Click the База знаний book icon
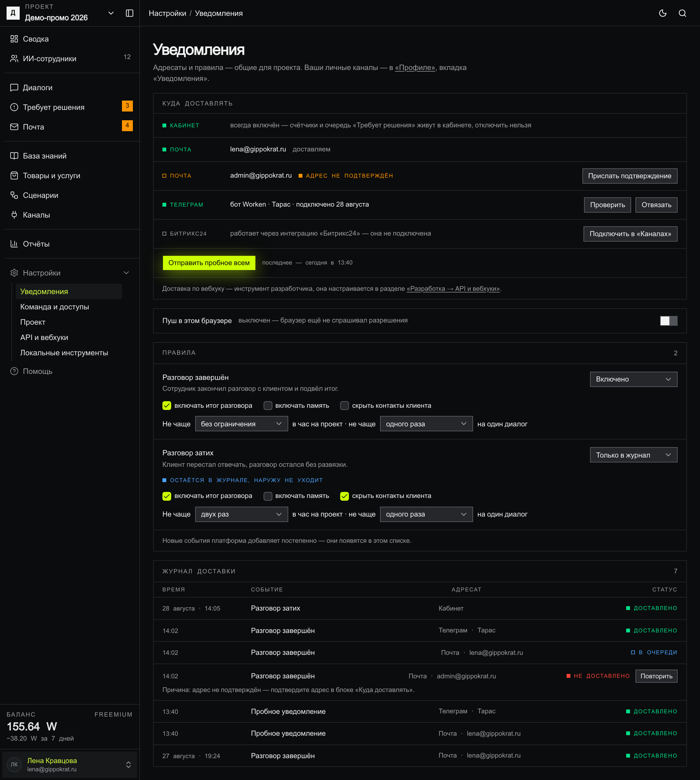 pos(14,156)
